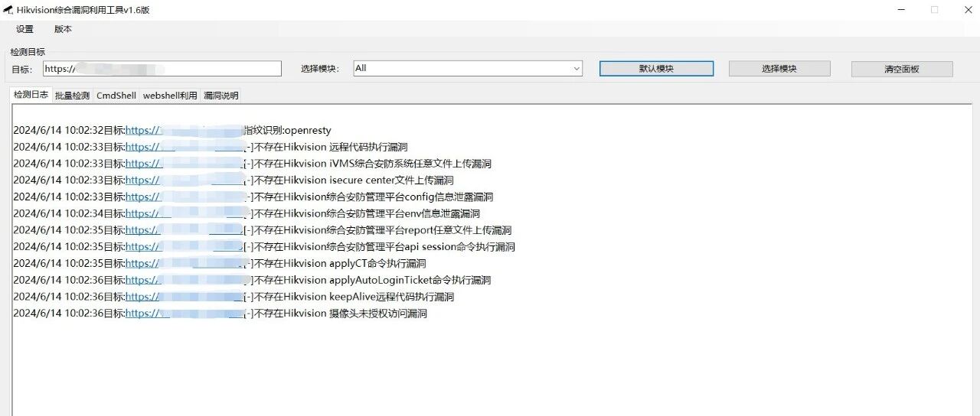Select log text 不存在Hikvision 远程代码执行漏洞
This screenshot has width=980, height=416.
[x=331, y=147]
